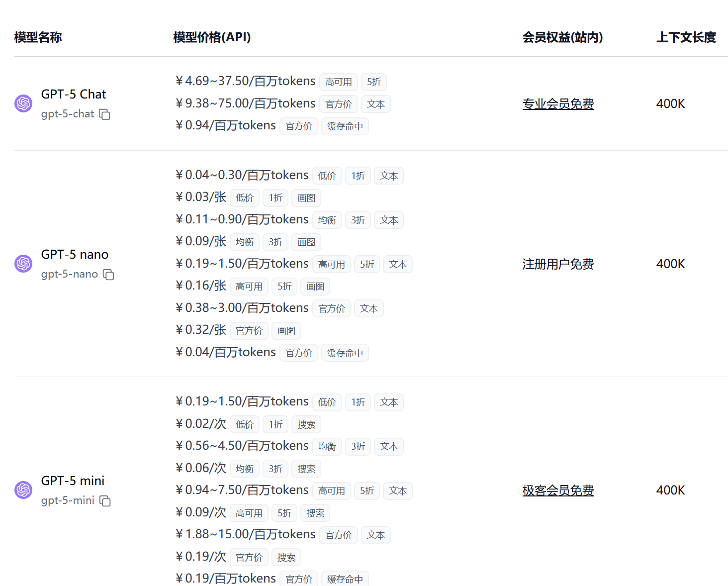Screen dimensions: 728x586
Task: Click the GPT-5 Chat OpenAI logo icon
Action: (x=23, y=103)
